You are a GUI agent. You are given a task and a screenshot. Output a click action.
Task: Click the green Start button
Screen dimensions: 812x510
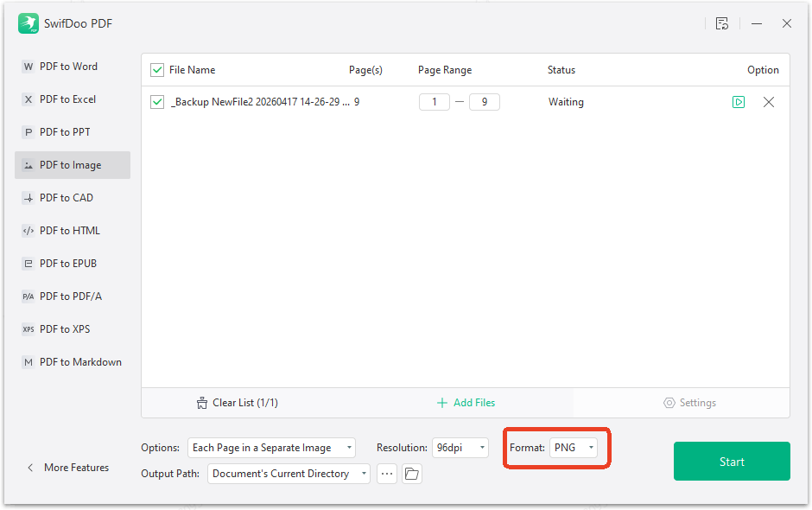coord(732,462)
